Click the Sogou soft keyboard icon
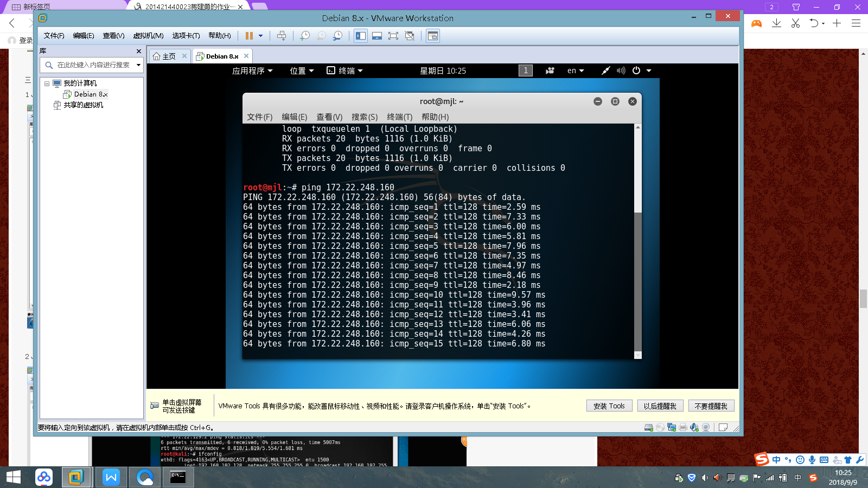Viewport: 868px width, 488px height. click(x=824, y=460)
